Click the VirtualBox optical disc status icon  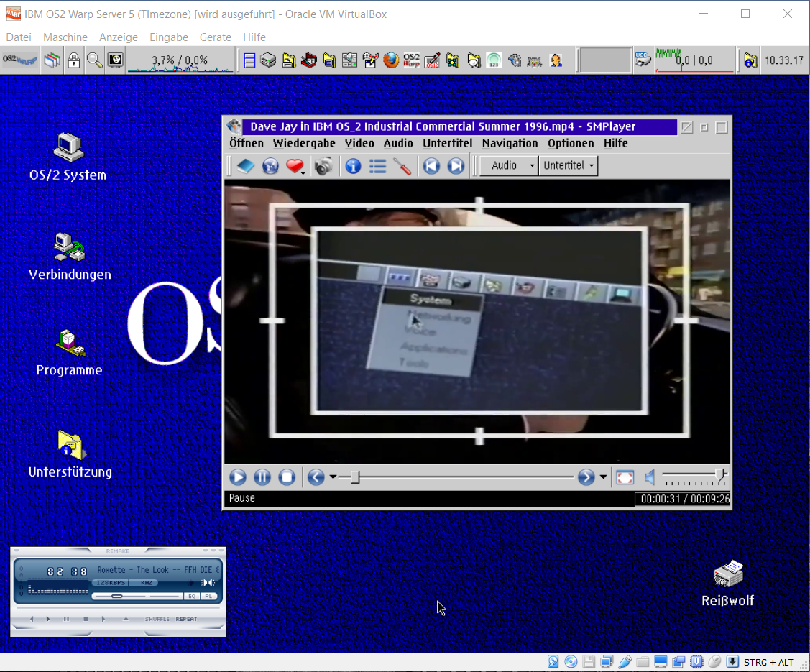click(571, 662)
